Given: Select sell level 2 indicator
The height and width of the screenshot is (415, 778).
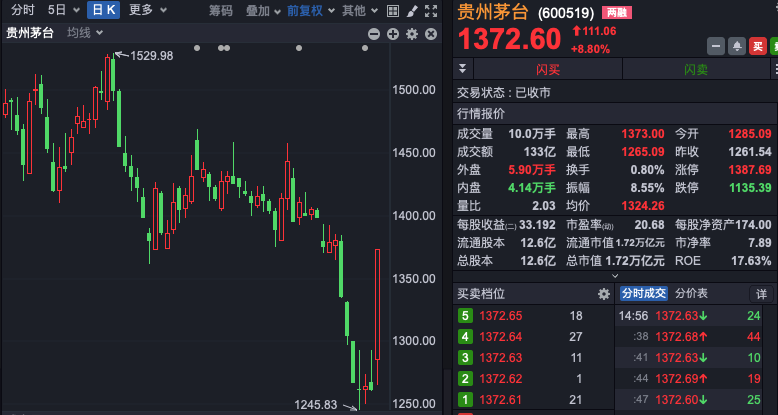Looking at the screenshot, I should [x=465, y=379].
